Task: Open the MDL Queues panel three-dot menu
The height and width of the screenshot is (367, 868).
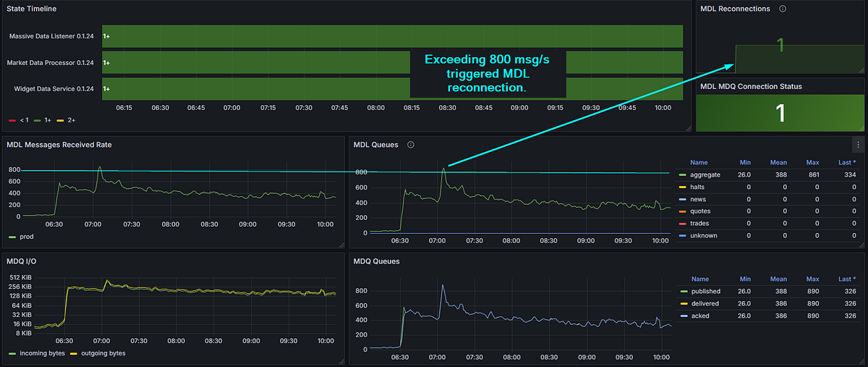Action: click(x=859, y=145)
